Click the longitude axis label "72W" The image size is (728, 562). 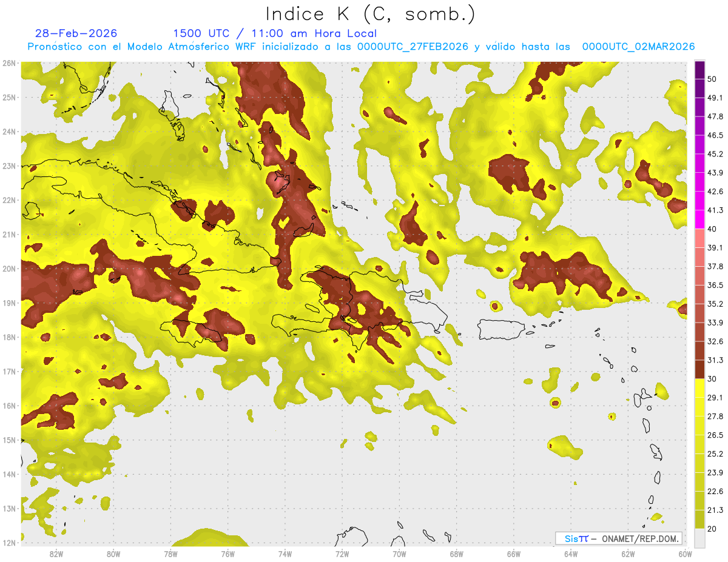point(342,554)
